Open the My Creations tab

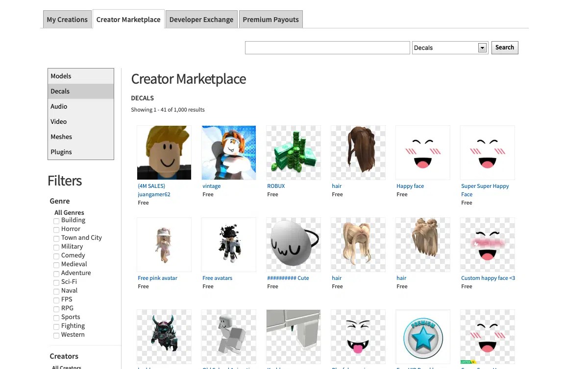point(67,20)
